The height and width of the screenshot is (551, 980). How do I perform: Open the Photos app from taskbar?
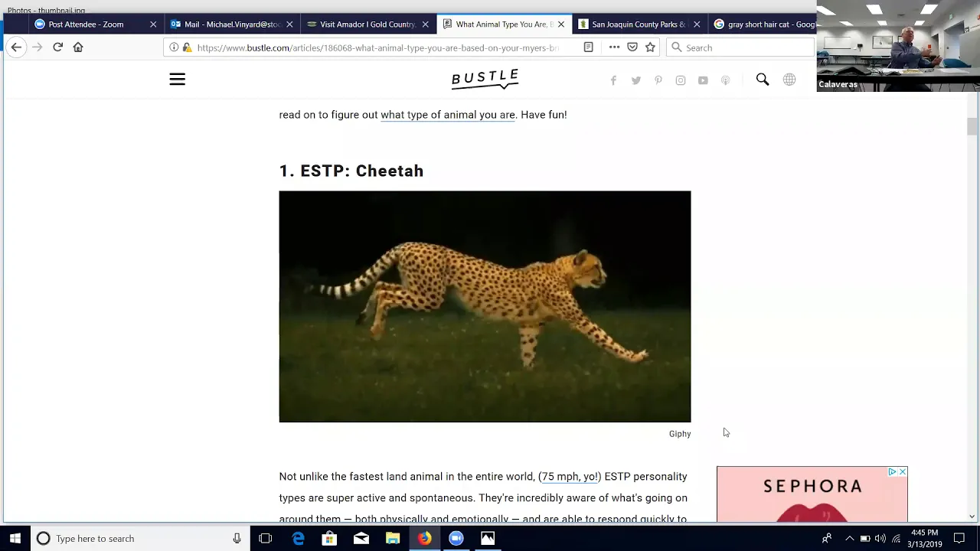tap(487, 539)
